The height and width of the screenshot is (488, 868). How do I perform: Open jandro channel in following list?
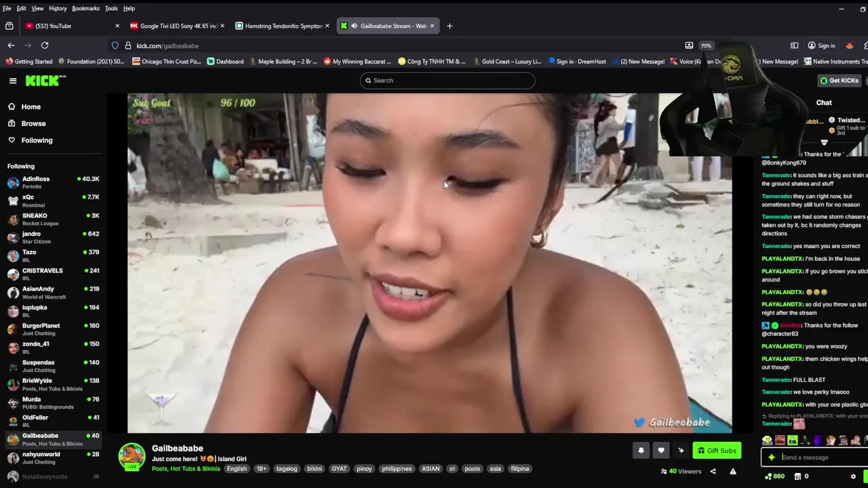(x=53, y=237)
